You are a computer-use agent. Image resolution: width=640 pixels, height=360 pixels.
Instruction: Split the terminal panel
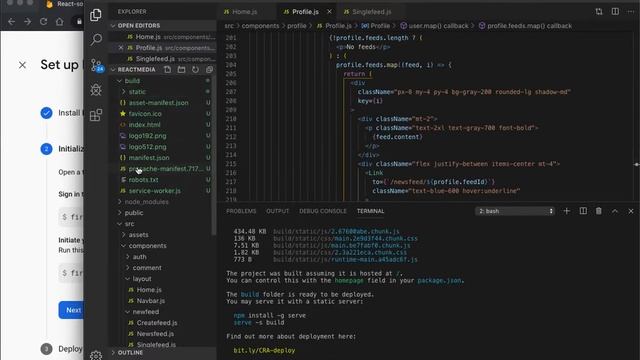tap(583, 211)
